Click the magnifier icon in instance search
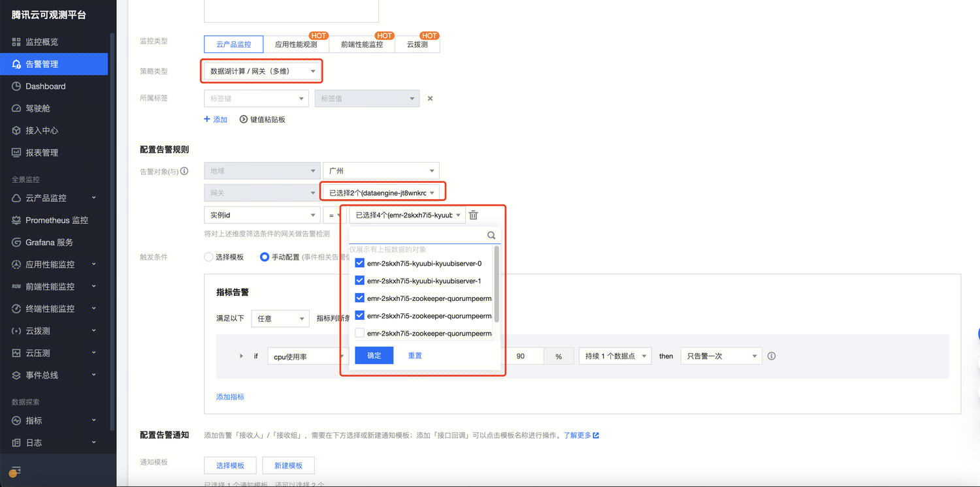This screenshot has height=487, width=980. [491, 235]
